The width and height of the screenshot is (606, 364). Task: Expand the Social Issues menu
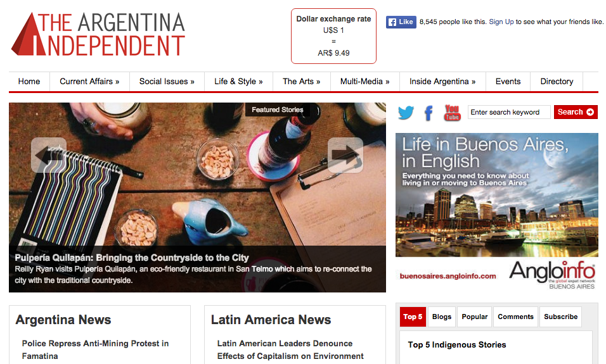click(x=167, y=82)
